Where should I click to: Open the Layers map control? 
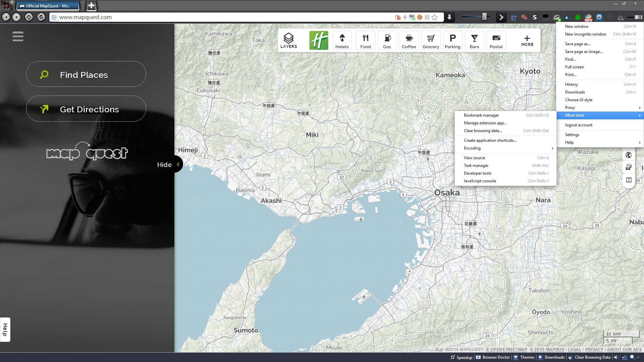288,41
